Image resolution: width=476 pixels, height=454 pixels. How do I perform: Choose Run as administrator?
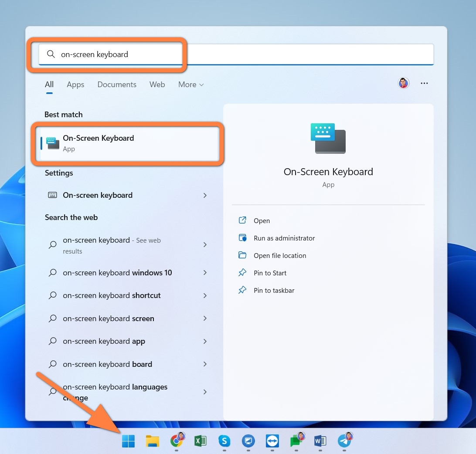tap(284, 238)
